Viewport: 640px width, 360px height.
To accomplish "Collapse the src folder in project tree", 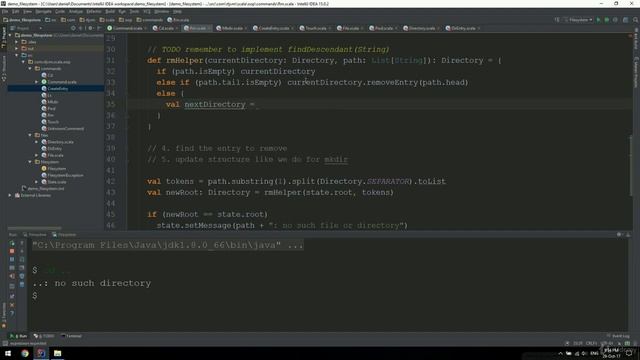I will tap(17, 55).
